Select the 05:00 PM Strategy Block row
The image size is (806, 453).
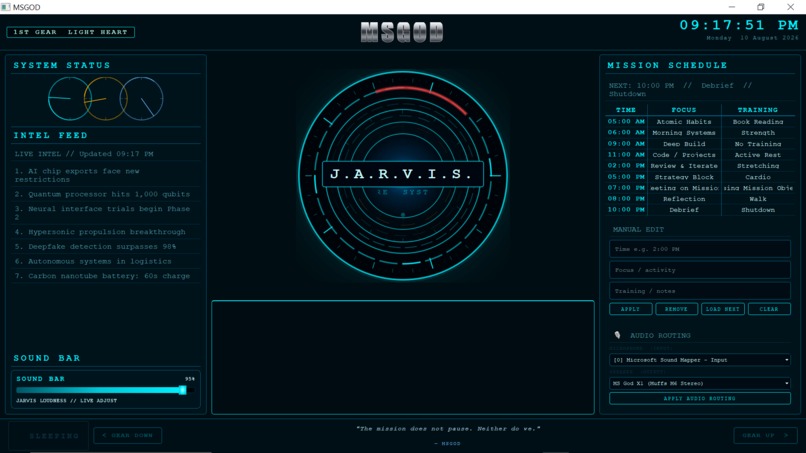[700, 177]
